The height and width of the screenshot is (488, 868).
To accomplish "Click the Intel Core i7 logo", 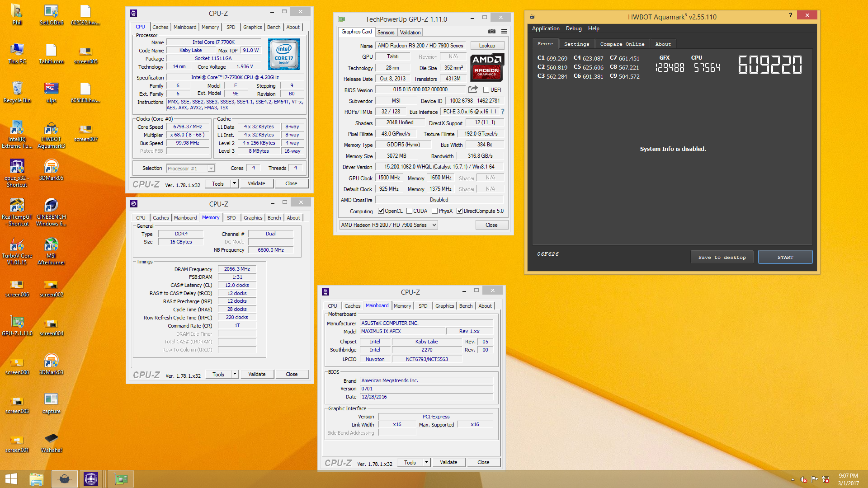I will [x=283, y=54].
